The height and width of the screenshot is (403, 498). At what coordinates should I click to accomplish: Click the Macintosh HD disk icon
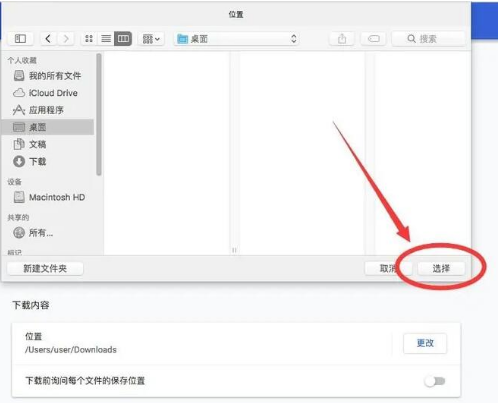pyautogui.click(x=19, y=197)
